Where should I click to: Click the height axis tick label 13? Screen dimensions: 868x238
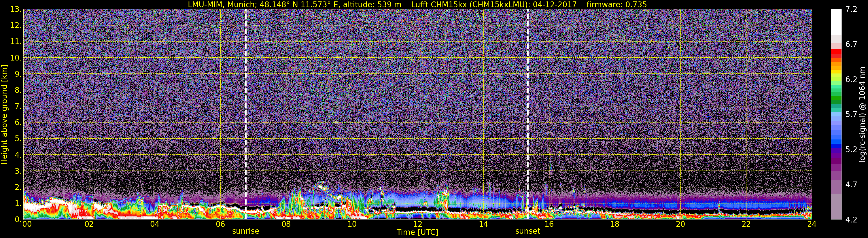pyautogui.click(x=16, y=9)
